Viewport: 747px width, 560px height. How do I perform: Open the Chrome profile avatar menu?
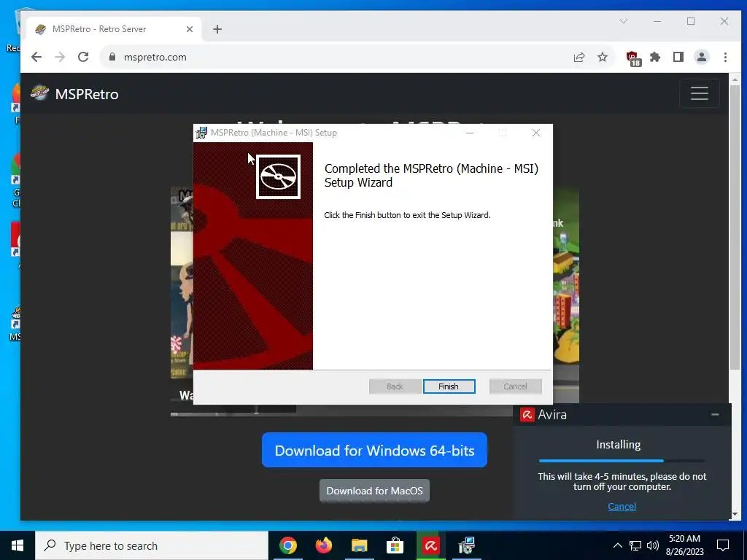click(702, 57)
